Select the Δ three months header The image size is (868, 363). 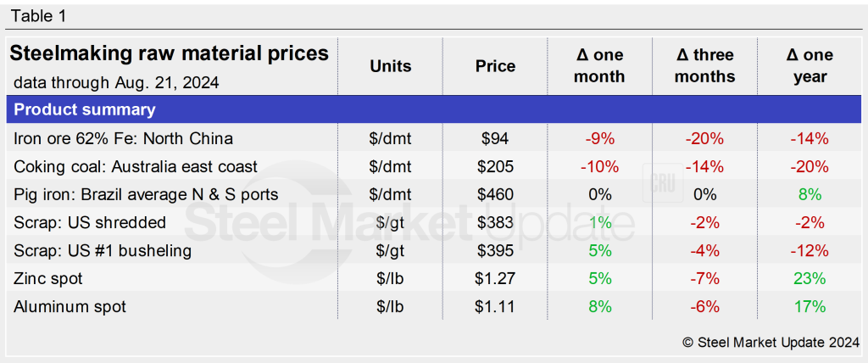point(705,66)
